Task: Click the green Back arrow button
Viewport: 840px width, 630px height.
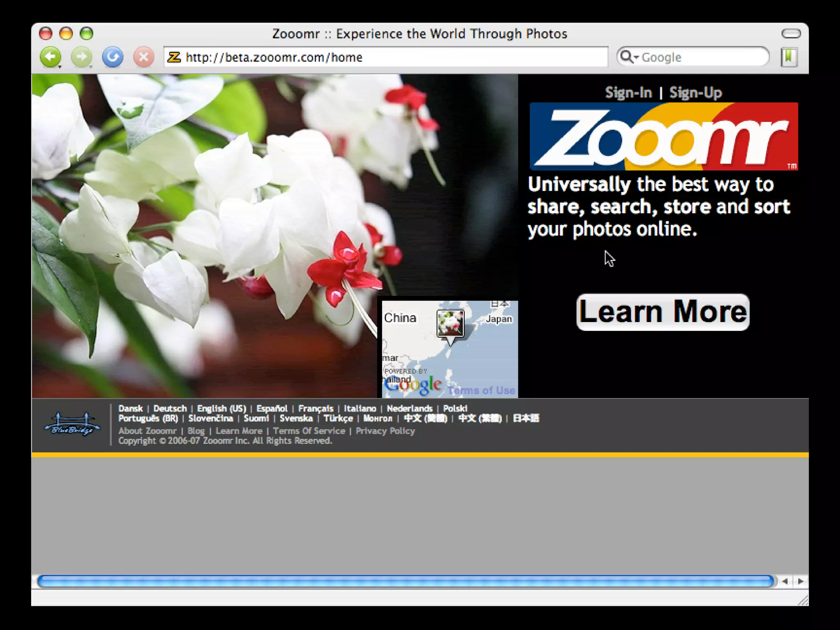Action: [50, 57]
